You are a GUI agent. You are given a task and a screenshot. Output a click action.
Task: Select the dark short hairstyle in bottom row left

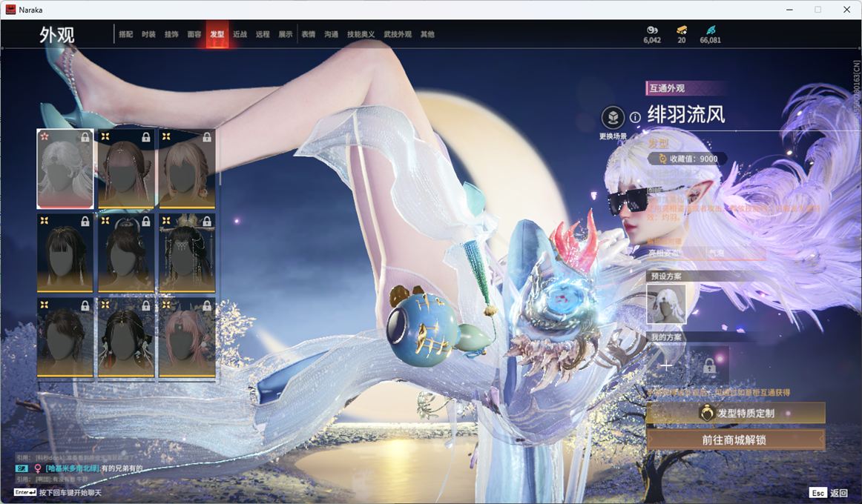(65, 337)
